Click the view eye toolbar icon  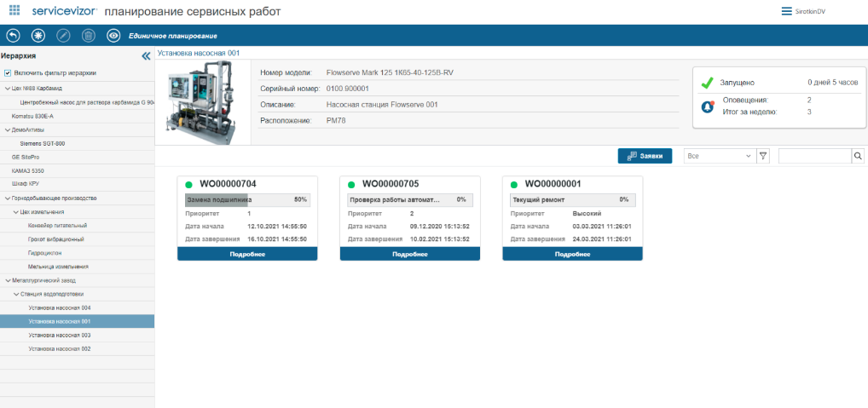[114, 36]
